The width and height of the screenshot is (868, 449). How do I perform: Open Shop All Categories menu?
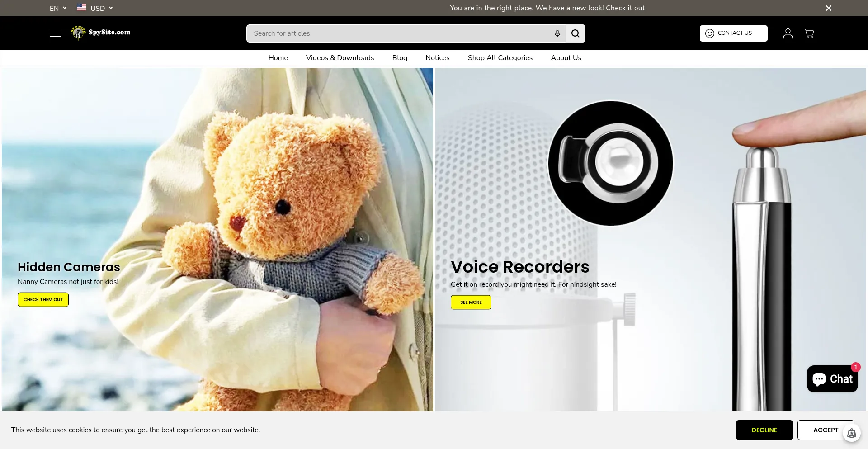click(x=500, y=58)
